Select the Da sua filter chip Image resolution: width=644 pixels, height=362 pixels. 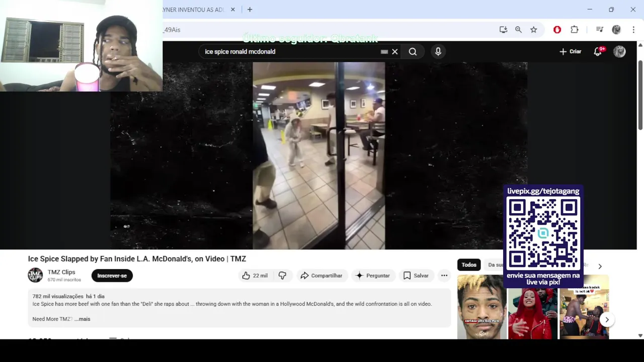(x=496, y=265)
